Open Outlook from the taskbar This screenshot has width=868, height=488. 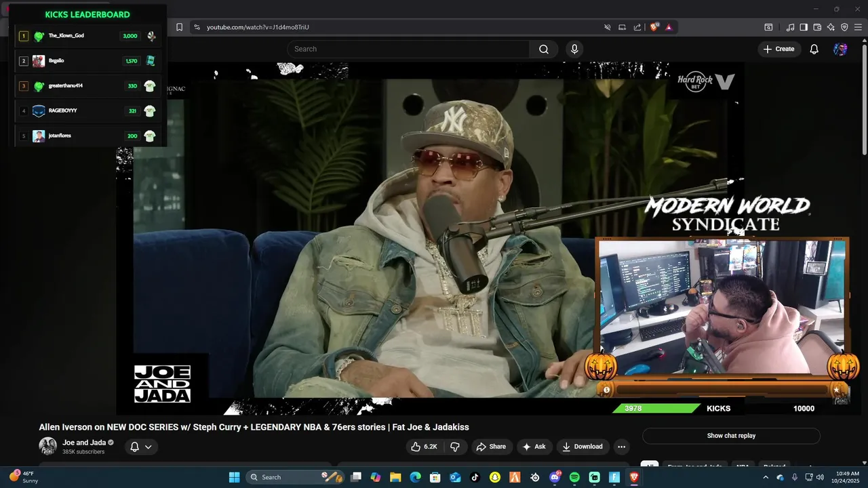(455, 477)
